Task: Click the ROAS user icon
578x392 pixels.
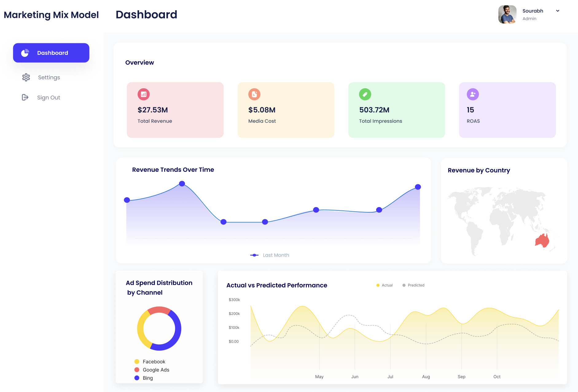Action: [x=473, y=94]
